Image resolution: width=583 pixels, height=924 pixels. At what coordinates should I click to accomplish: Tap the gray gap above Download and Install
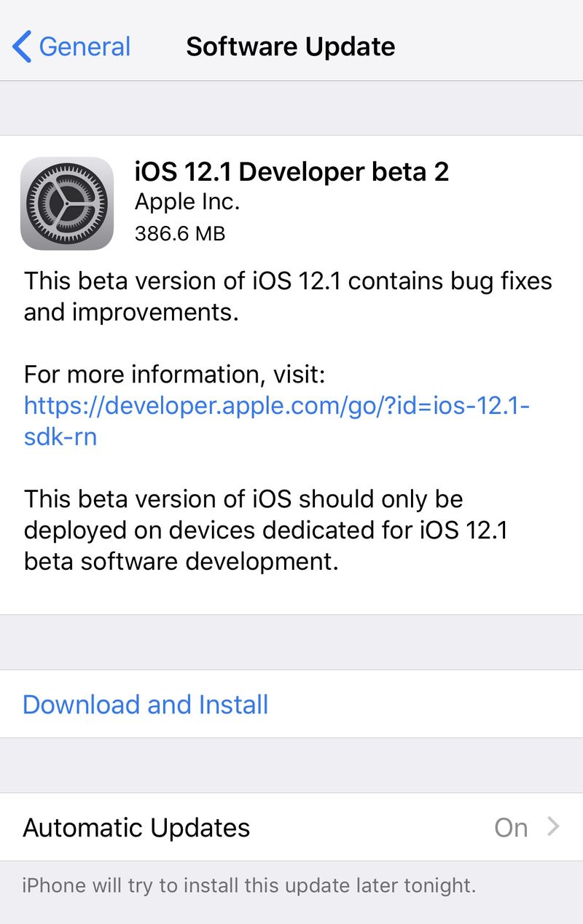[x=291, y=642]
